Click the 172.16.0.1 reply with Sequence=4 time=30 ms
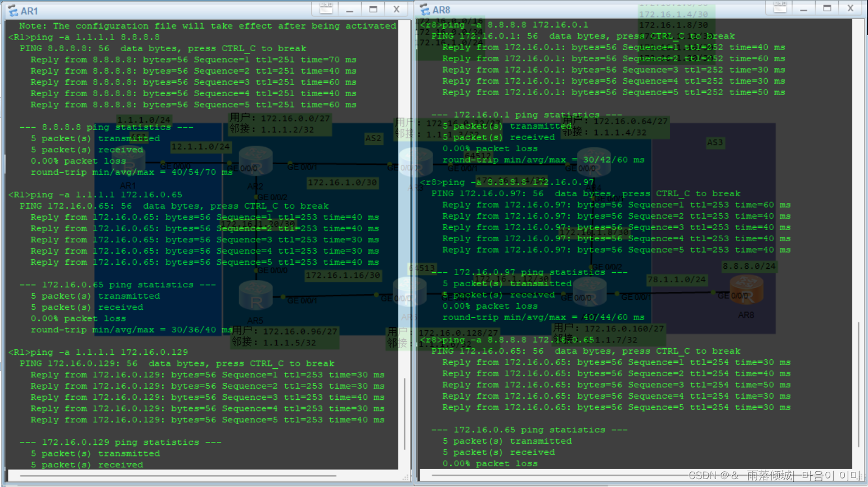Screen dimensions: 868x487 tap(614, 81)
